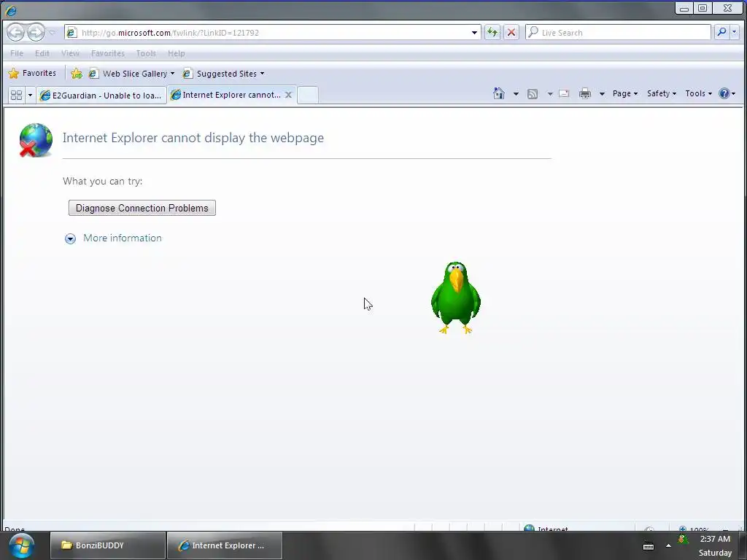Click the globe with red X error icon
Viewport: 747px width, 560px height.
click(36, 140)
